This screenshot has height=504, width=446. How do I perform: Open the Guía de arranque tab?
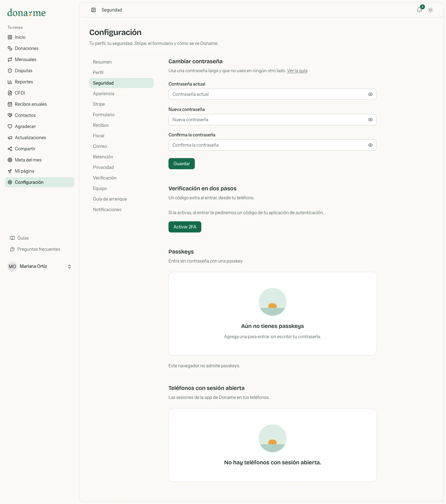coord(121,199)
